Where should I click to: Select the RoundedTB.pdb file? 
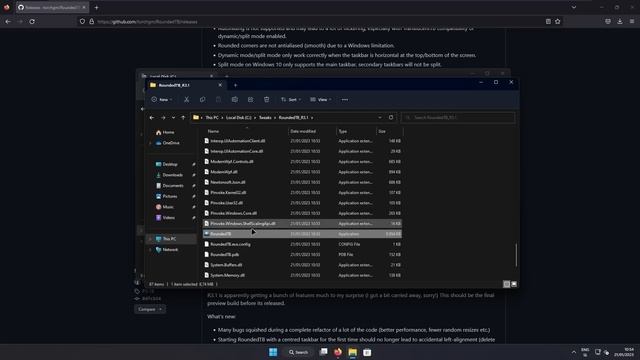(302, 254)
